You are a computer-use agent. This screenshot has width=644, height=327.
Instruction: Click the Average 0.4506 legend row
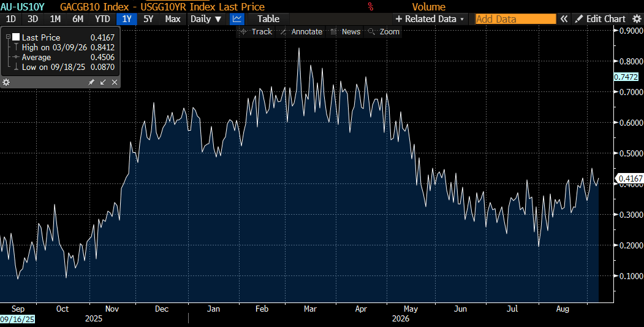pyautogui.click(x=64, y=57)
